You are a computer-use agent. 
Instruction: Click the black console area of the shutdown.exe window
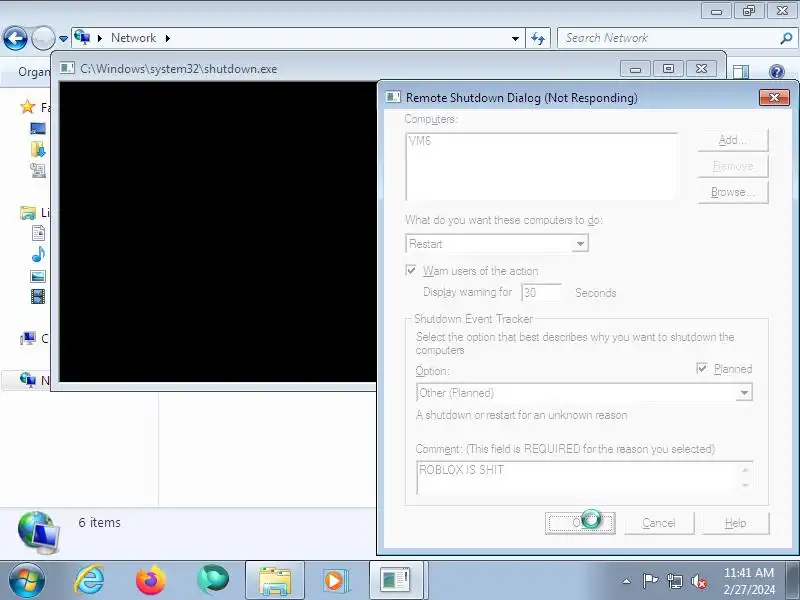pos(218,232)
